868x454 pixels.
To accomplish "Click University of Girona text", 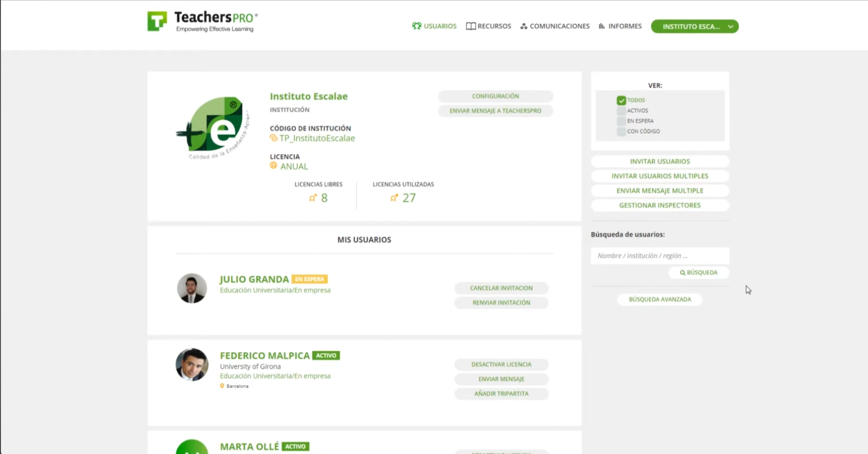I will click(x=250, y=366).
